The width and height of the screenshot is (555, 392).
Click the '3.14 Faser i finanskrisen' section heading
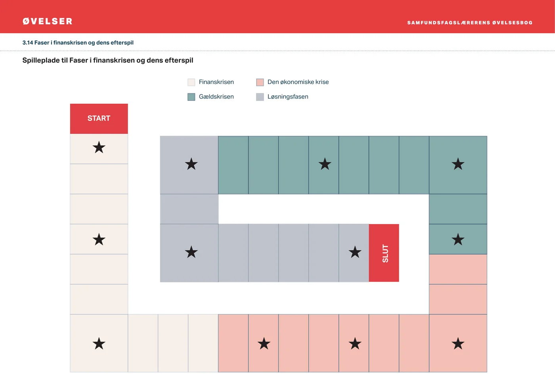click(x=78, y=43)
